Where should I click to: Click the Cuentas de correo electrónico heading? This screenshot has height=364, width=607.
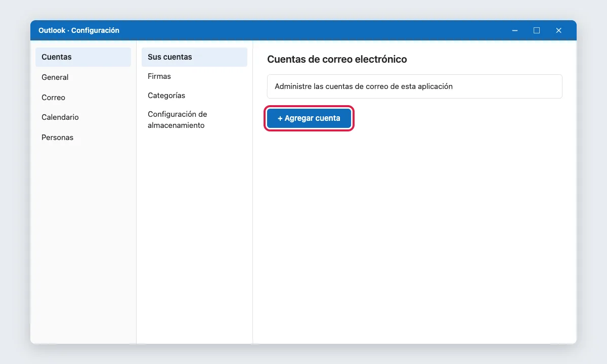(337, 59)
